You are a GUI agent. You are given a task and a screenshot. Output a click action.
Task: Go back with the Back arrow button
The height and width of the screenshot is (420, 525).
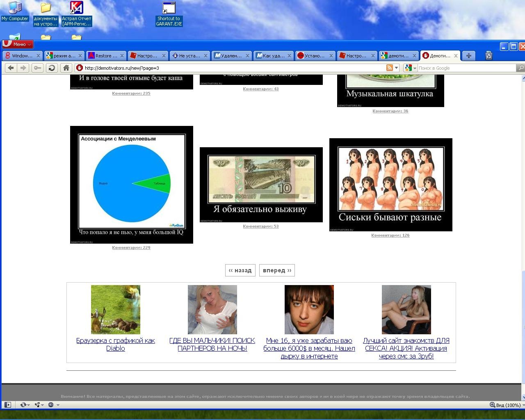[x=11, y=68]
